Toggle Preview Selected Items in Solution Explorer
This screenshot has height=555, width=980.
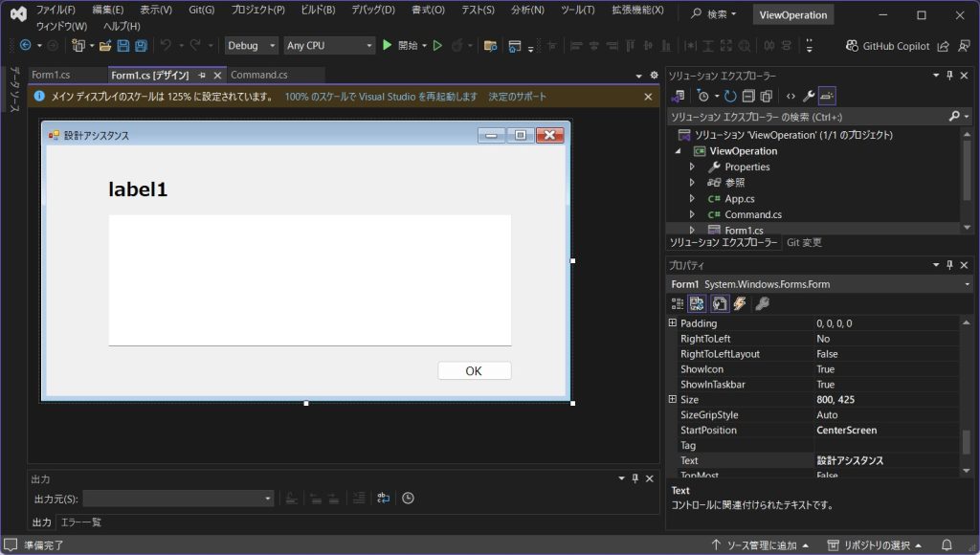[828, 96]
